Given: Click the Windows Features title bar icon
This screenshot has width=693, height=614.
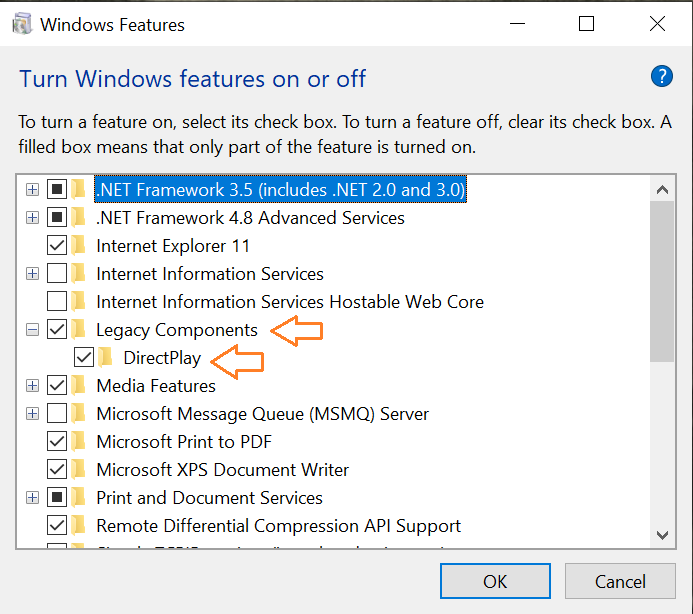Looking at the screenshot, I should [x=20, y=24].
